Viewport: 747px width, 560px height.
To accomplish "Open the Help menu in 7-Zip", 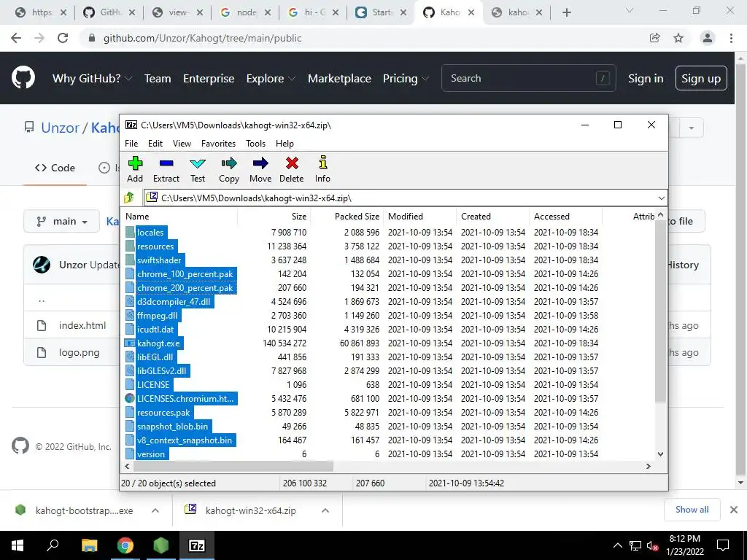I will (x=285, y=144).
